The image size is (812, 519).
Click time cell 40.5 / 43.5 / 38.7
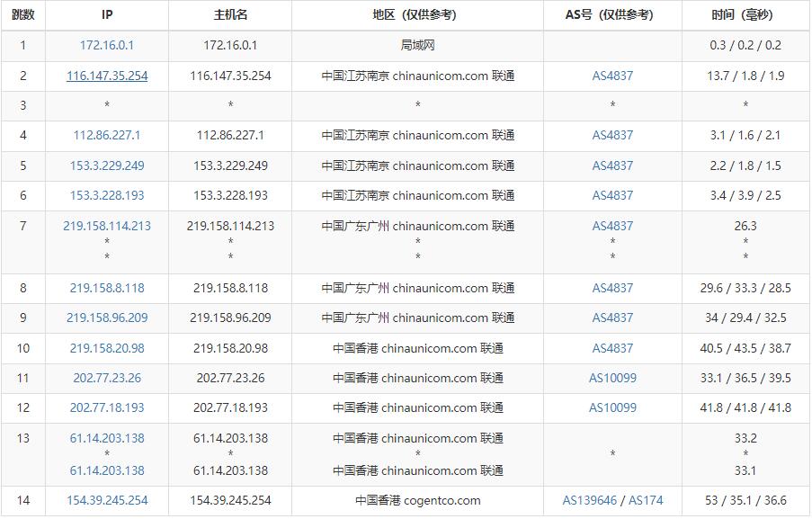(x=745, y=348)
